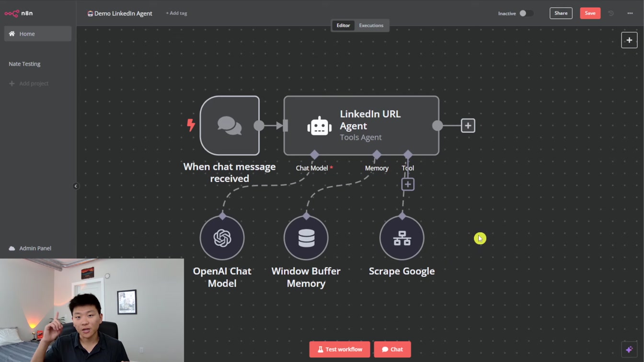Click the Scrape Google label text
This screenshot has height=362, width=644.
[x=402, y=271]
